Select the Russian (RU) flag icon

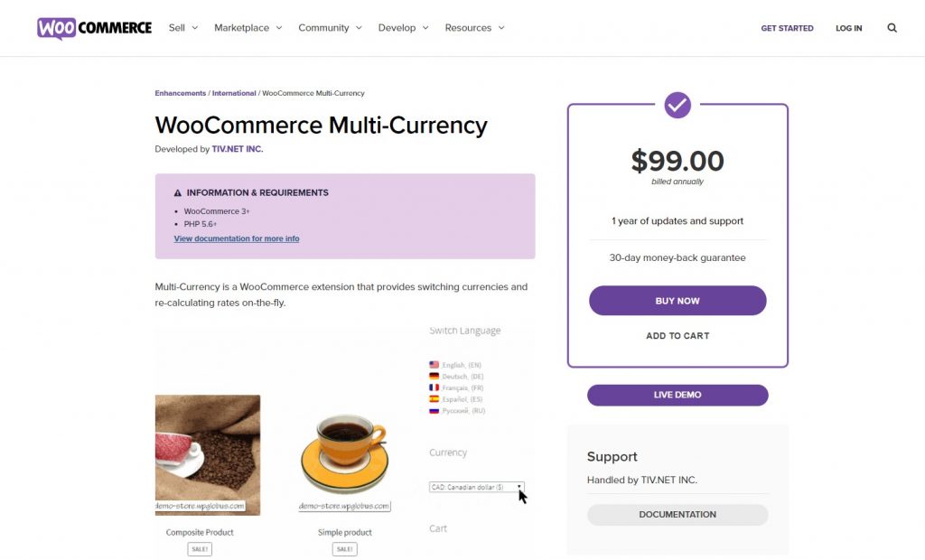(434, 411)
